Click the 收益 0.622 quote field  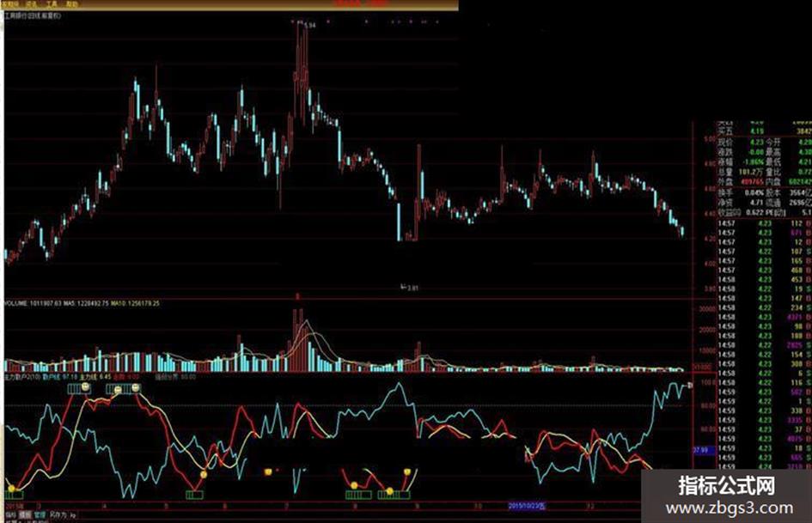pos(741,212)
